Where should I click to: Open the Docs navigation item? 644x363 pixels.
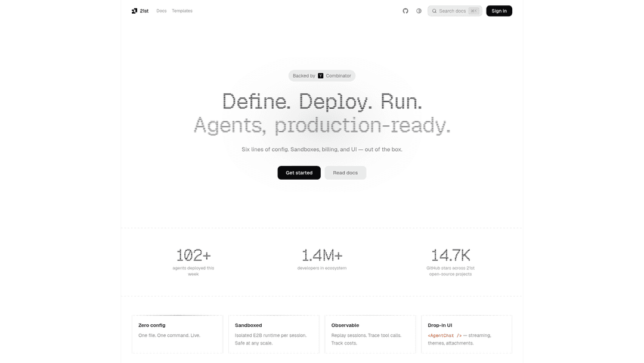point(160,10)
